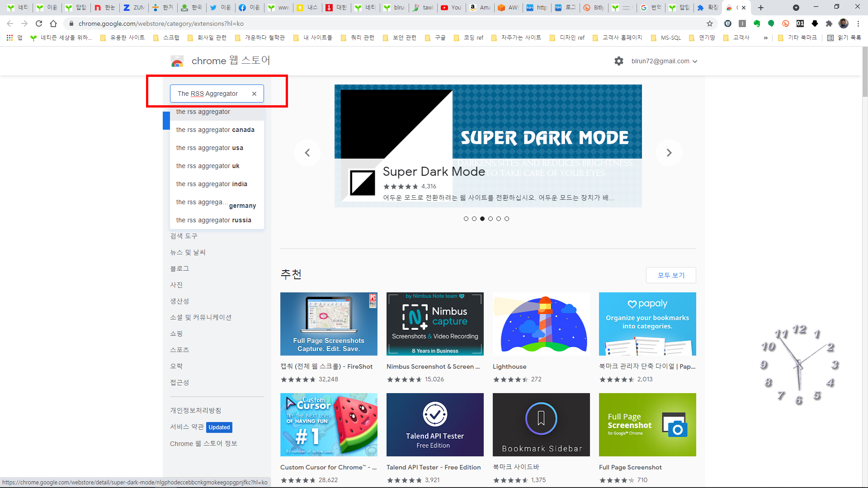Click the Bookmark Sidebar extension thumbnail
868x488 pixels.
click(541, 425)
